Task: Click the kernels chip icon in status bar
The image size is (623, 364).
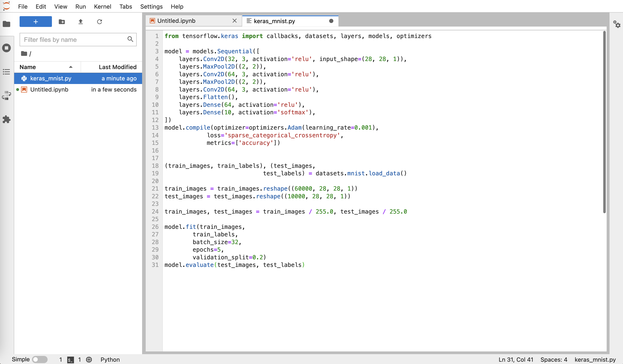Action: tap(89, 360)
